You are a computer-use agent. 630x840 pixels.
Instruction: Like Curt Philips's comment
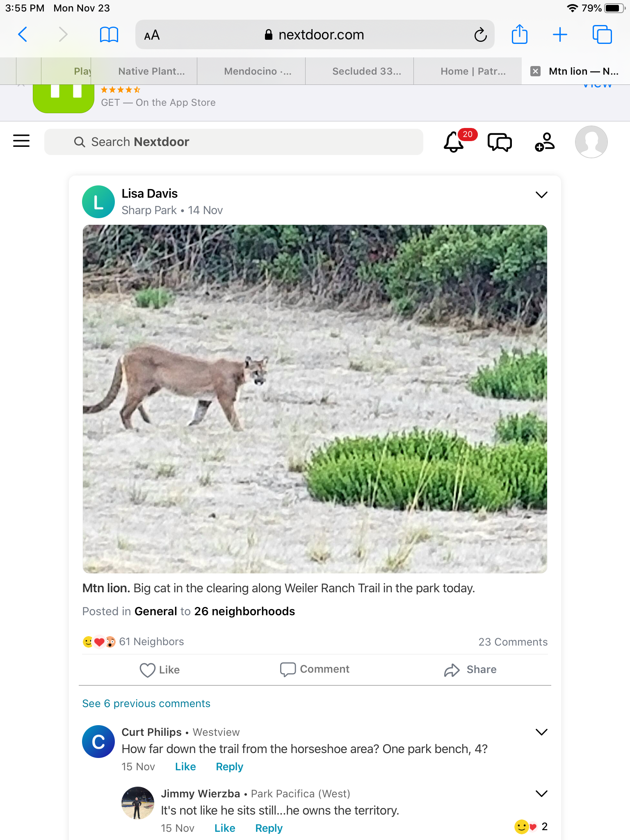click(185, 767)
